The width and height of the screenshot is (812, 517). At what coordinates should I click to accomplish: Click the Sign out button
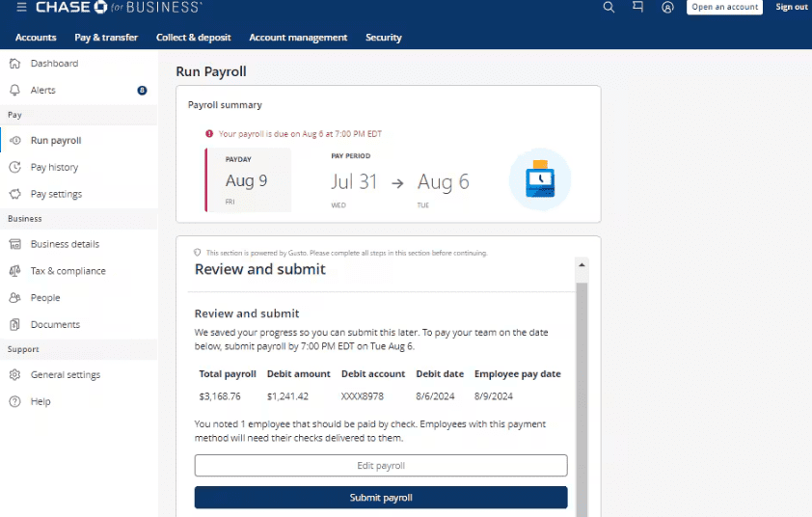pyautogui.click(x=792, y=7)
